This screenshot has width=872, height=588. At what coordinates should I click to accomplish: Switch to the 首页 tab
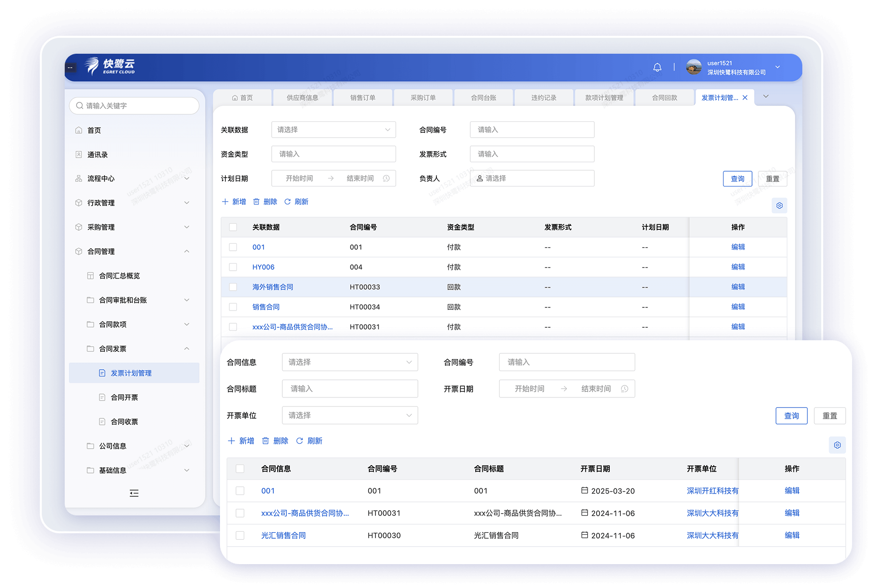pyautogui.click(x=242, y=98)
